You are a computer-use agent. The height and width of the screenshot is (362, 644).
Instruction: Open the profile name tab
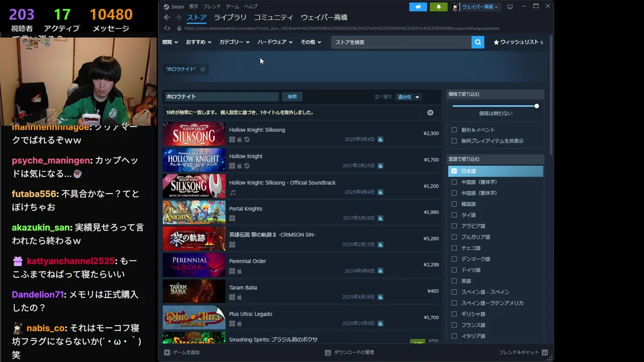coord(324,18)
